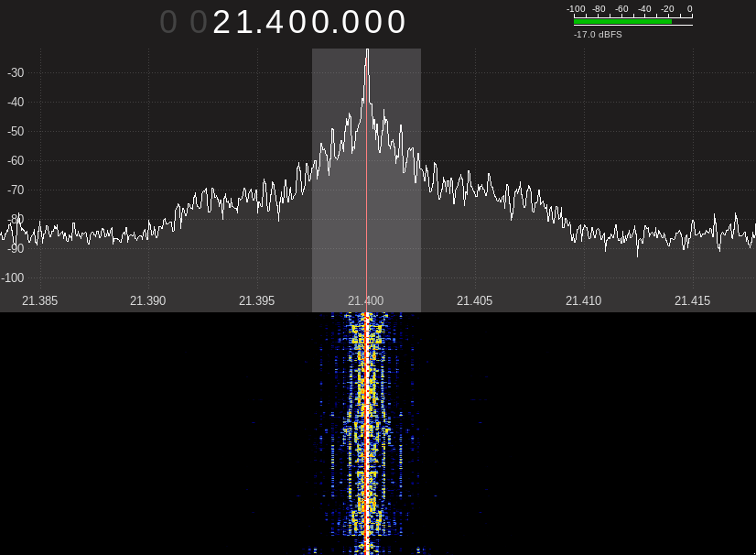
Task: Click the 21.415 frequency axis label
Action: coord(693,300)
